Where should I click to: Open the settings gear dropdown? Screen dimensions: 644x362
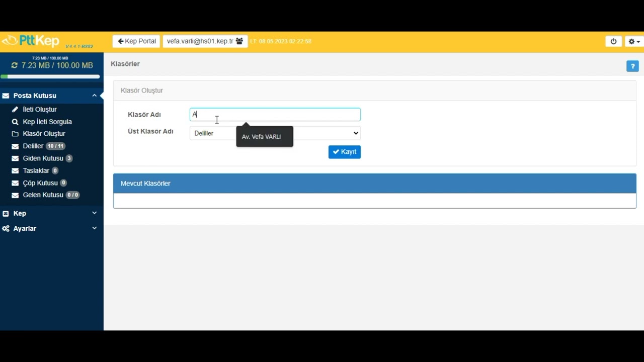tap(634, 41)
